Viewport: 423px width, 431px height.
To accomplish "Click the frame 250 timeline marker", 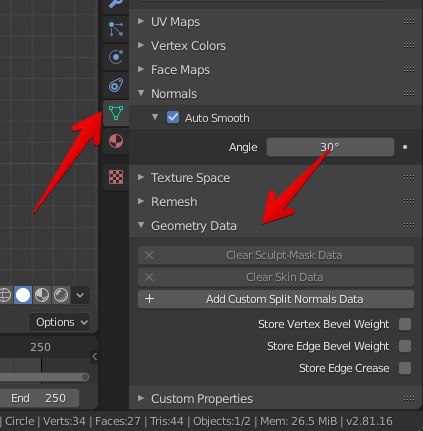I will [x=40, y=347].
